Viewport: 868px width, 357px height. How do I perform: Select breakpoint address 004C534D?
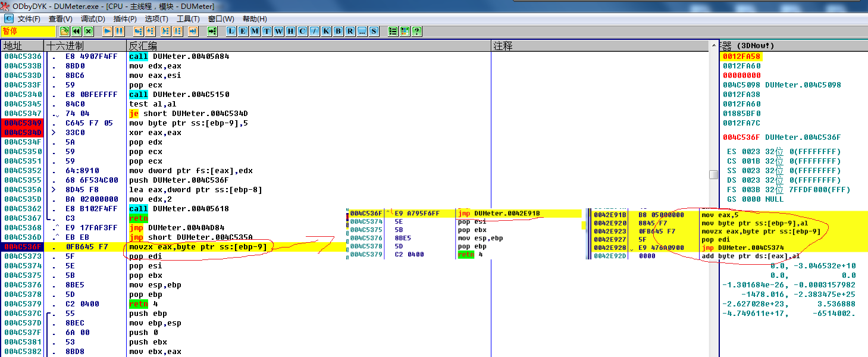[x=23, y=133]
